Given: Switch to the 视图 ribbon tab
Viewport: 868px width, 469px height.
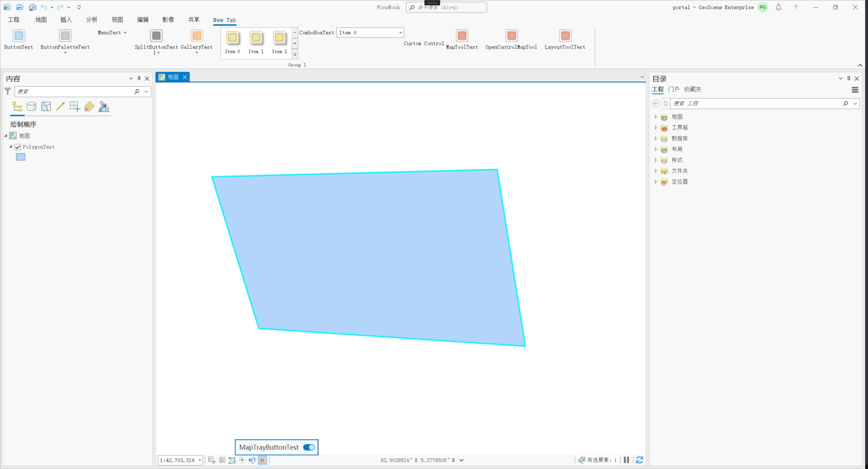Looking at the screenshot, I should point(118,20).
